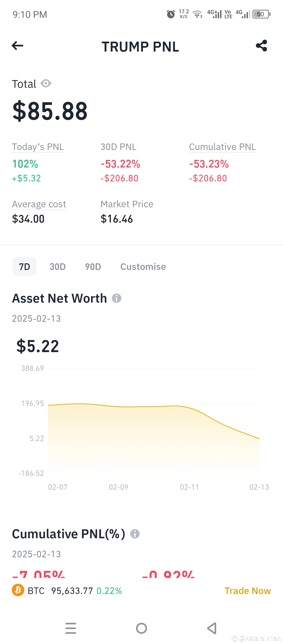Tap the 02-11 point on net worth chart
The width and height of the screenshot is (283, 644).
(189, 408)
